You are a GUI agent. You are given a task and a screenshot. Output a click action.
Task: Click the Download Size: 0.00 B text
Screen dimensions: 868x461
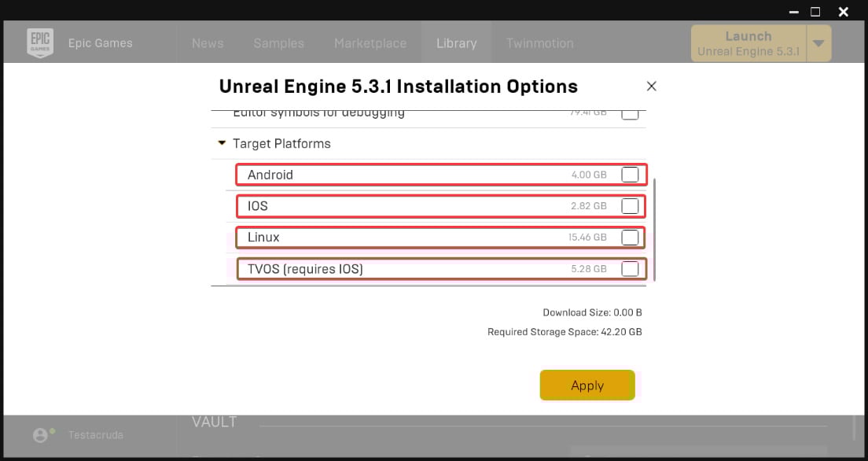pyautogui.click(x=592, y=312)
